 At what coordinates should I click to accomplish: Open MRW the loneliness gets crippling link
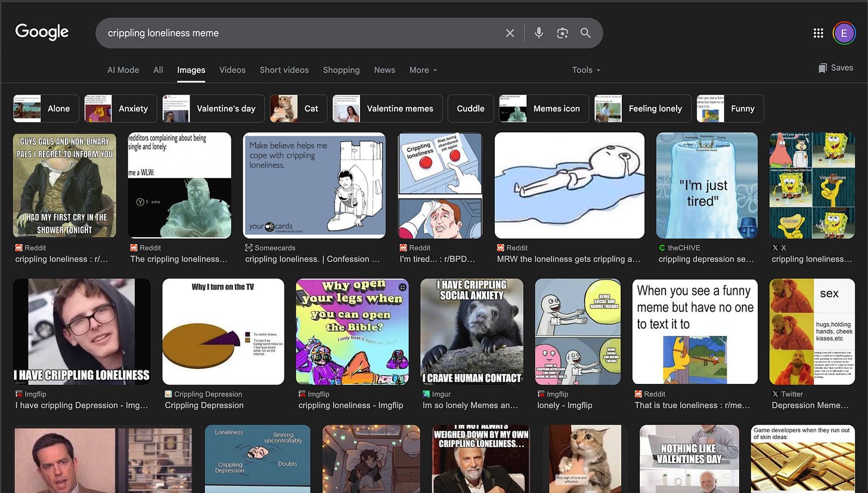click(569, 259)
